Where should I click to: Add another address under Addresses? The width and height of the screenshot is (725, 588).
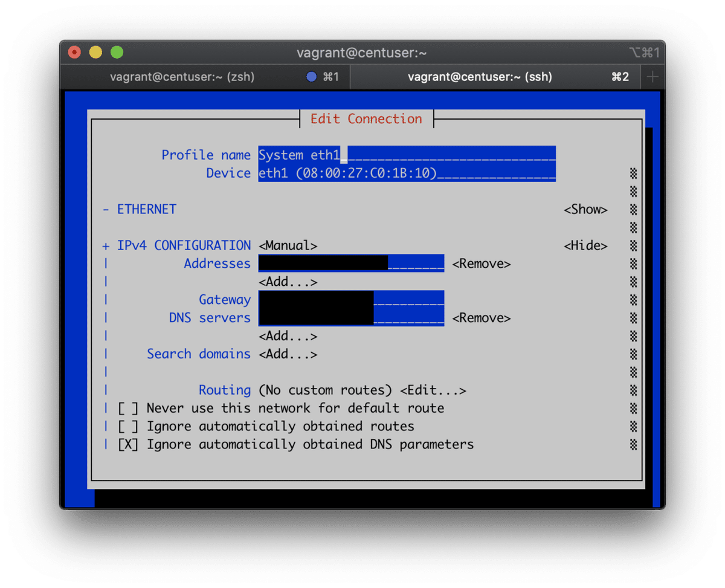click(288, 282)
